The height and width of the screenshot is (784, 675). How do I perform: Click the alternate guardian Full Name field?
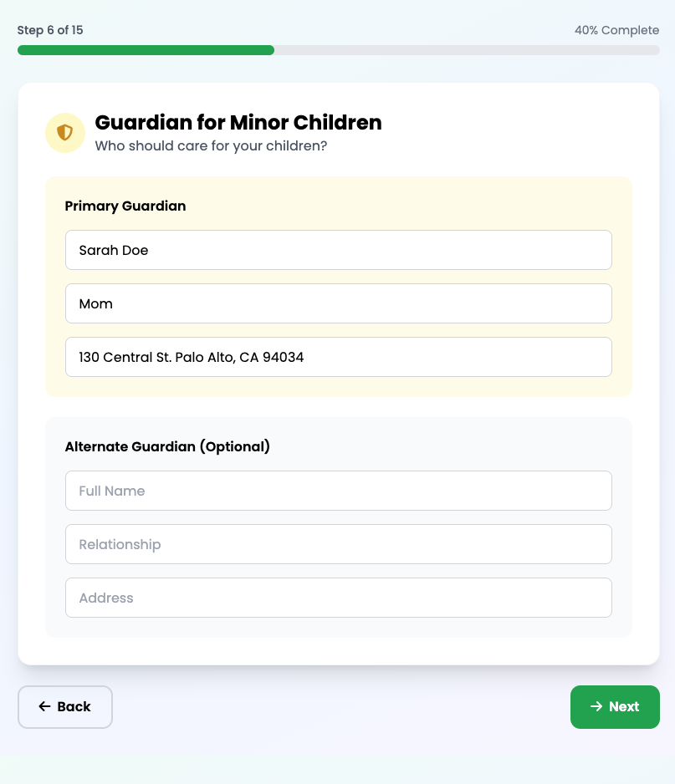338,491
